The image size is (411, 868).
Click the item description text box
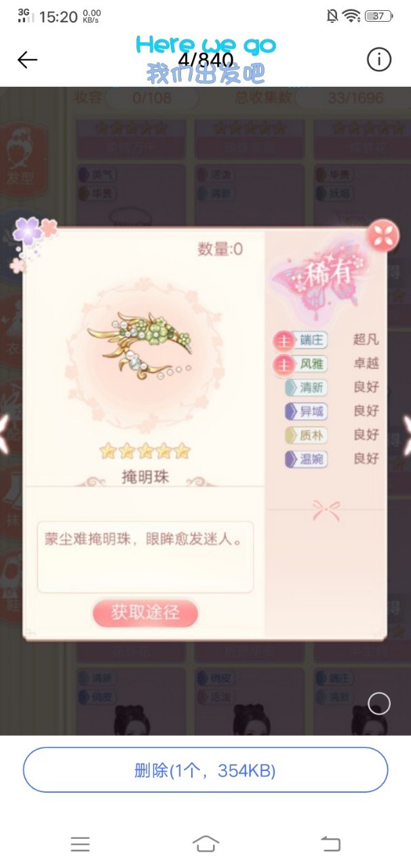tap(145, 557)
